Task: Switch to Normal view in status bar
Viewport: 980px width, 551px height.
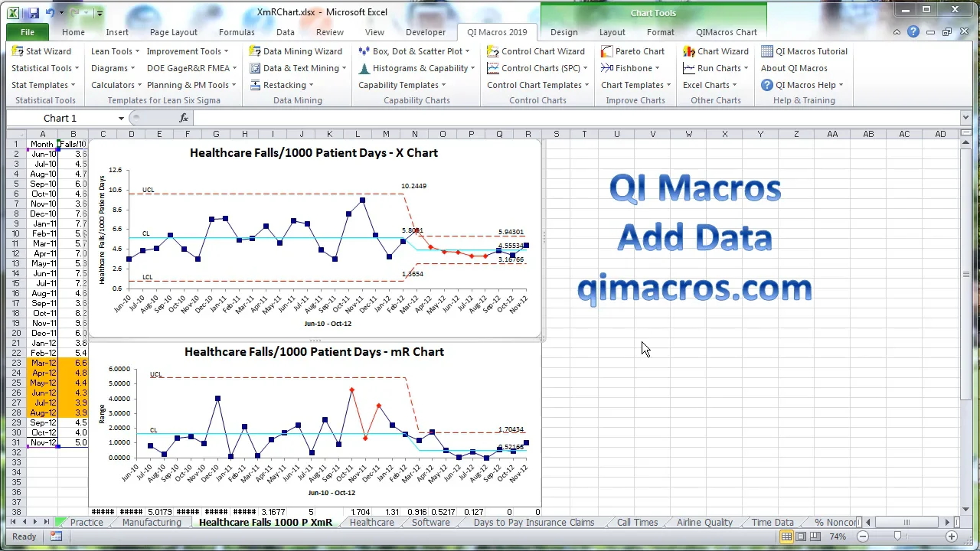Action: 787,536
